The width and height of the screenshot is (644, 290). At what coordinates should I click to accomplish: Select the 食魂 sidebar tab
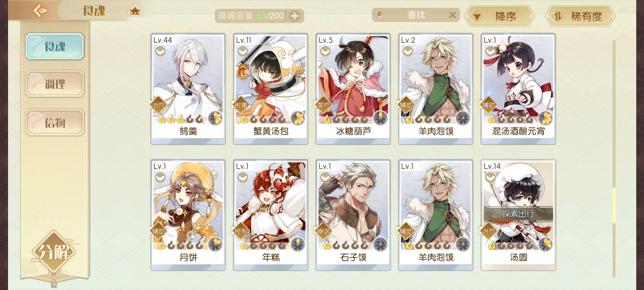(x=55, y=46)
